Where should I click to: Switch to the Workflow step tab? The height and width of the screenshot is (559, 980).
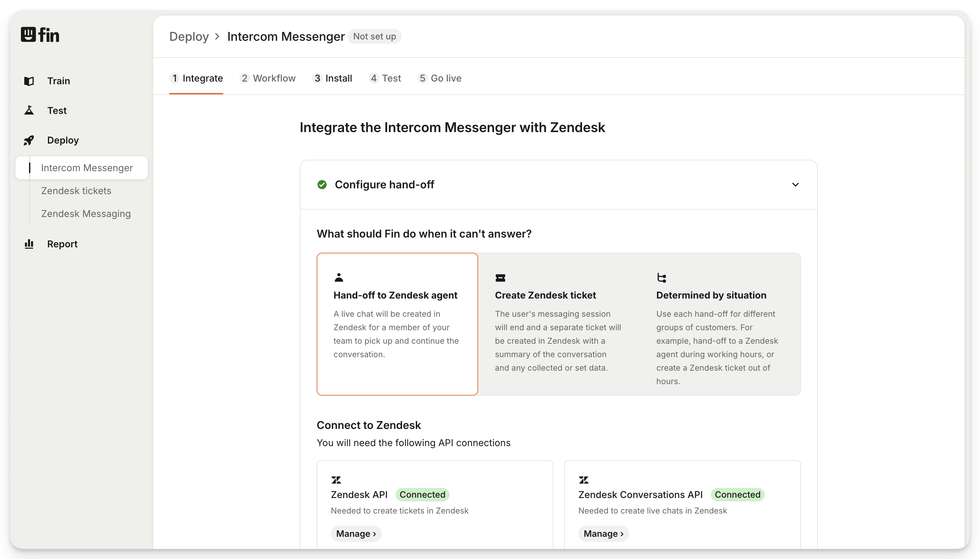(268, 78)
